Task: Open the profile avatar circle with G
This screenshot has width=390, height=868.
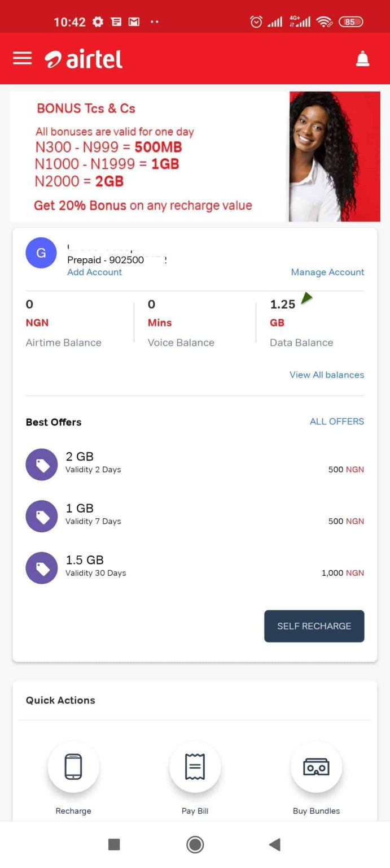Action: (x=41, y=253)
